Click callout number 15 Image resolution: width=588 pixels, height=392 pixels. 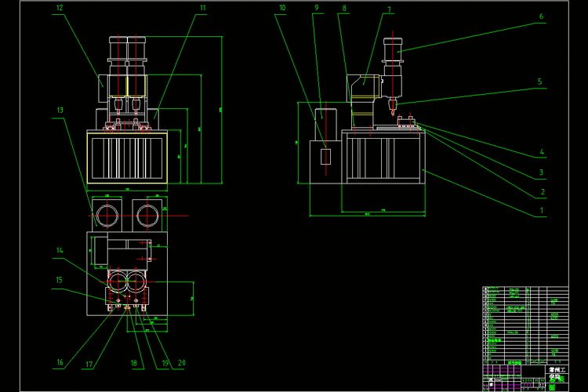coord(59,280)
